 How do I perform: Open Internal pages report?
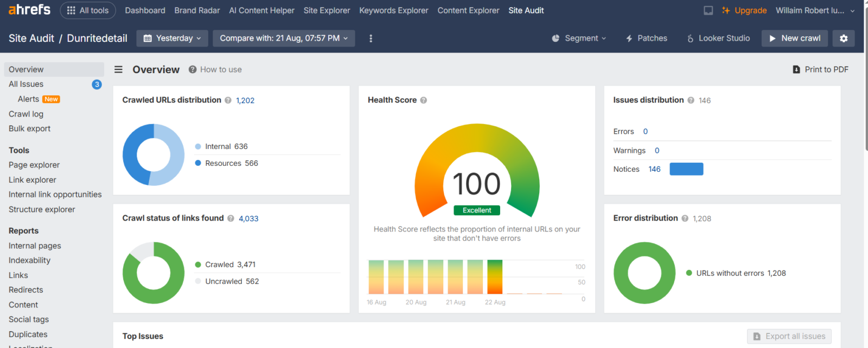click(x=35, y=246)
